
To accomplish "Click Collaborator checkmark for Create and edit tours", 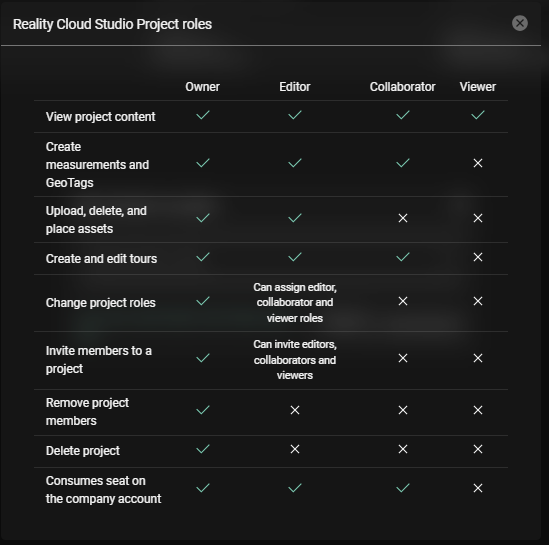I will click(x=403, y=257).
